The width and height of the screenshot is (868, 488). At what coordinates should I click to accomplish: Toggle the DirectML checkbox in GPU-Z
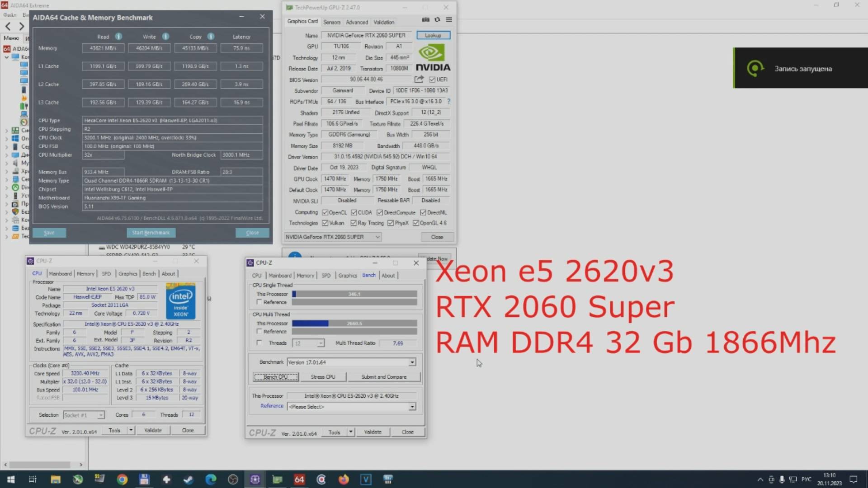click(423, 212)
